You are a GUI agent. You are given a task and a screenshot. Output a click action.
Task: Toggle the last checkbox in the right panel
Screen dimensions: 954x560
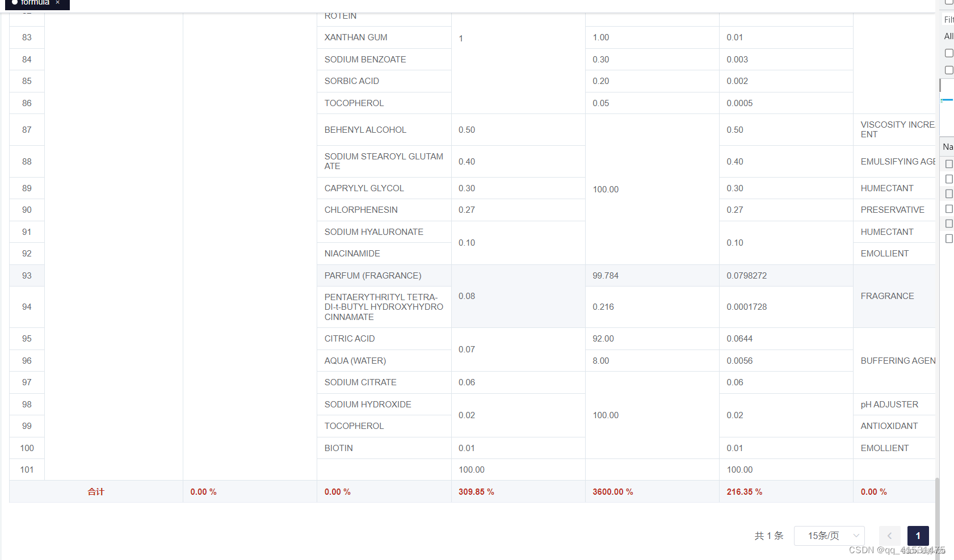pos(948,239)
